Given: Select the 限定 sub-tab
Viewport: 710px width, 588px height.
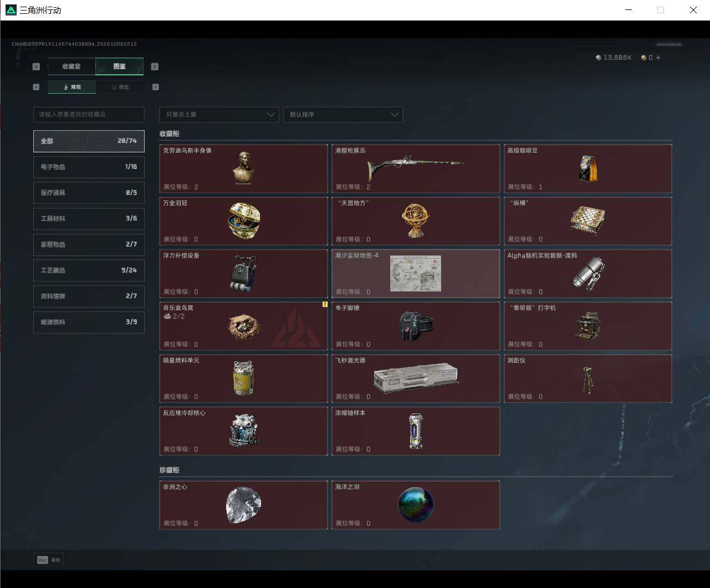Looking at the screenshot, I should (120, 87).
